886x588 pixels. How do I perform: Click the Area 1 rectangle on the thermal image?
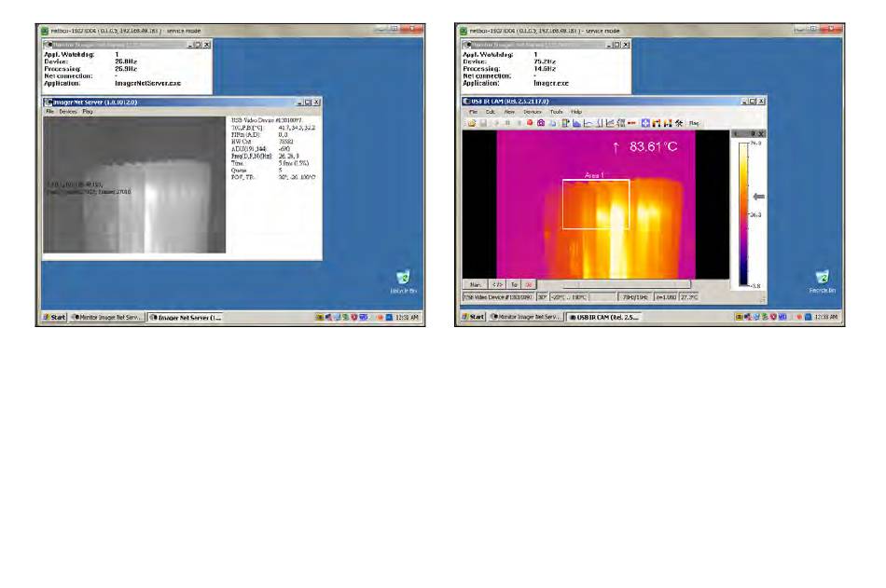[596, 204]
